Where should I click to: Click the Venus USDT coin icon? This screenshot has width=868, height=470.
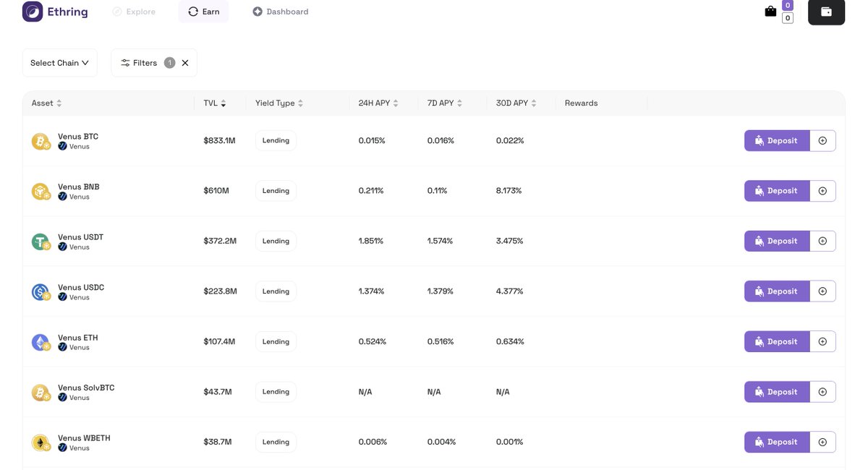pos(41,242)
